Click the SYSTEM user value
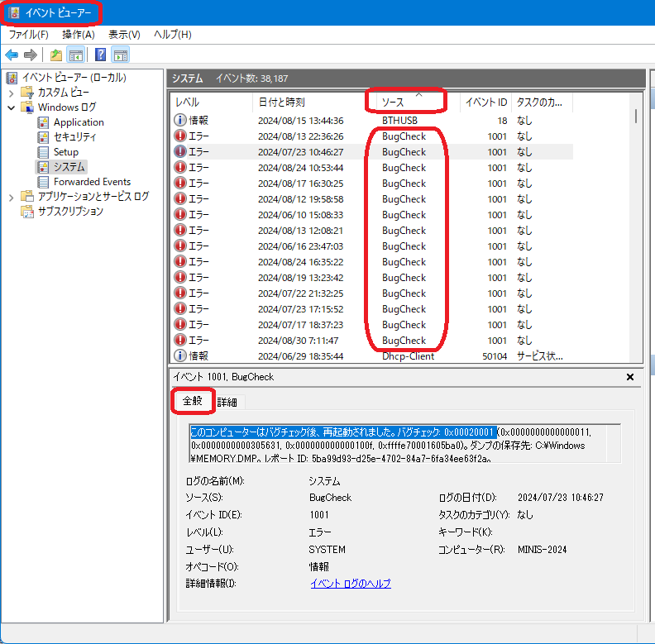The image size is (655, 644). point(327,550)
